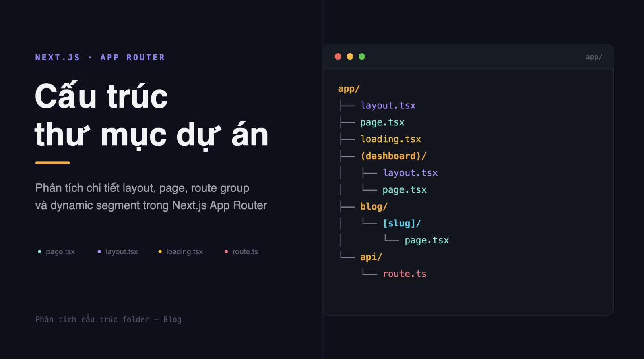Click the NEXT.JS · APP ROUTER heading label
Viewport: 644px width, 359px height.
coord(100,58)
